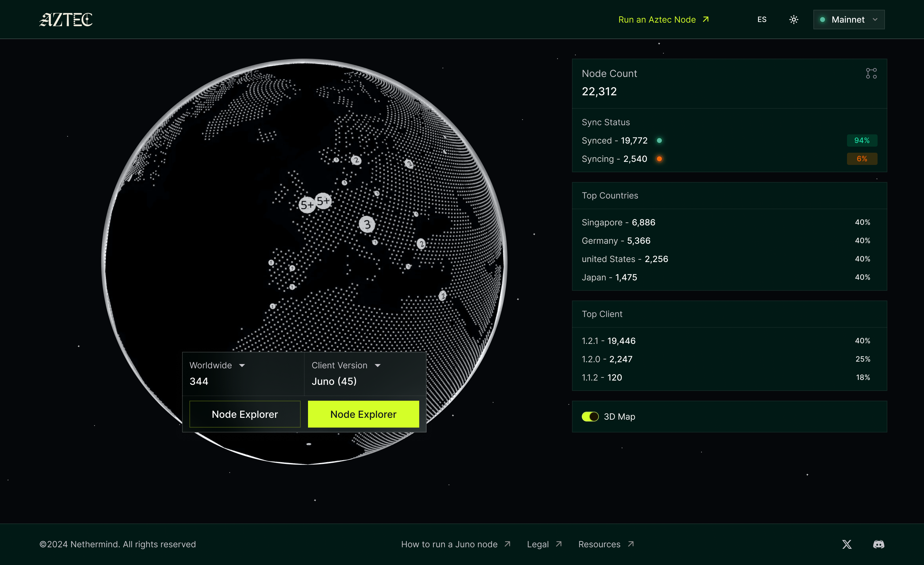This screenshot has width=924, height=565.
Task: Click the Node Count value 22,312
Action: (599, 92)
